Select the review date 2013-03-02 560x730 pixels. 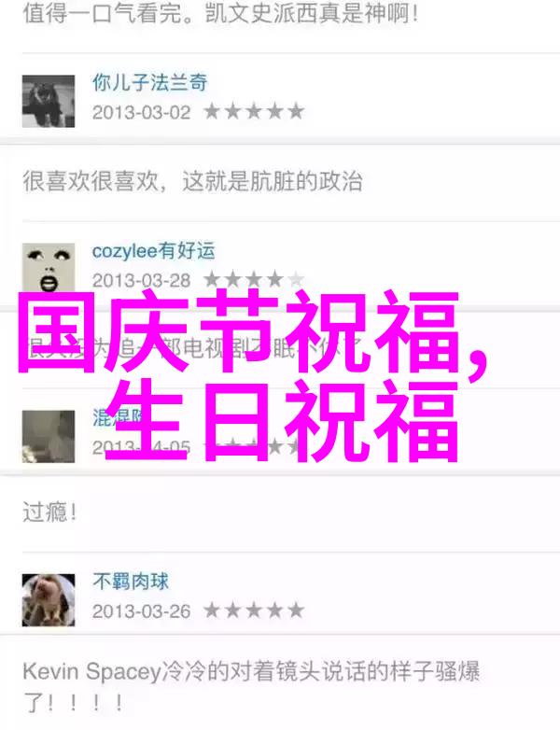click(142, 113)
